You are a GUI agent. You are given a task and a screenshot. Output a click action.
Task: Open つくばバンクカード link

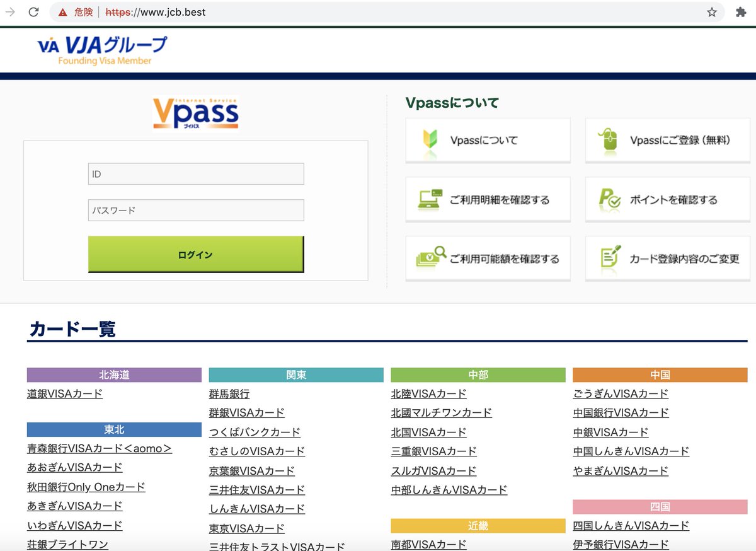point(255,432)
